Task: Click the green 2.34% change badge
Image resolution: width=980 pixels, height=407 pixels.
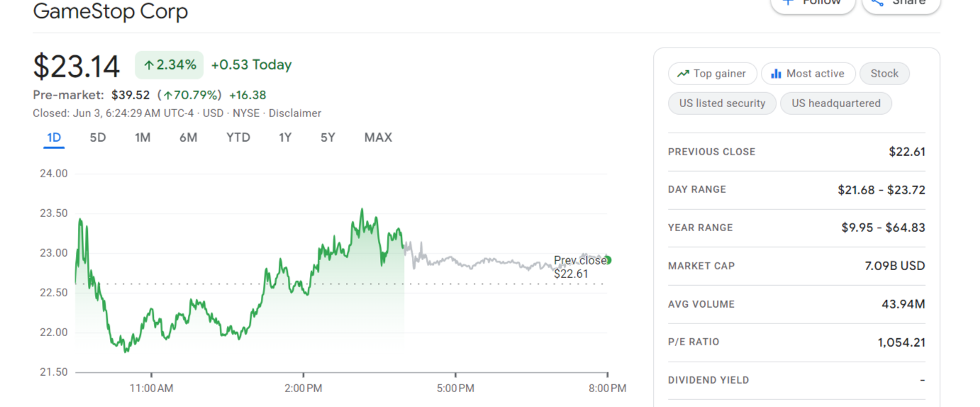Action: coord(169,65)
